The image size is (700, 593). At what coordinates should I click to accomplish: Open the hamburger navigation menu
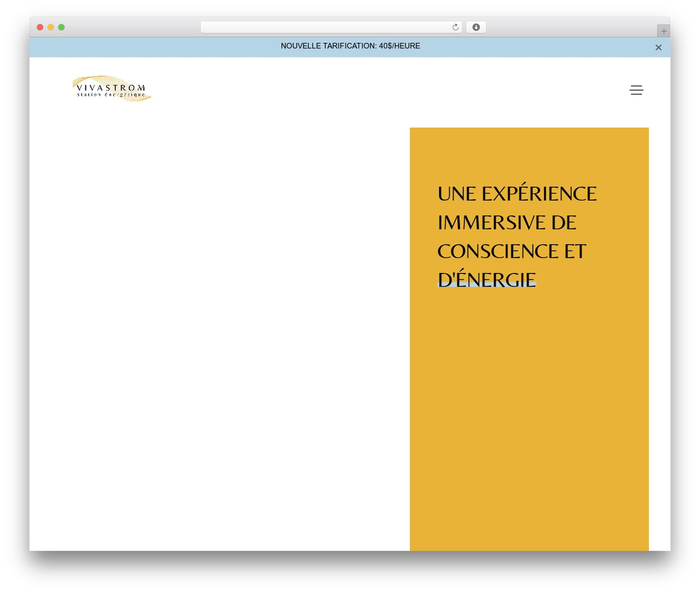(636, 90)
